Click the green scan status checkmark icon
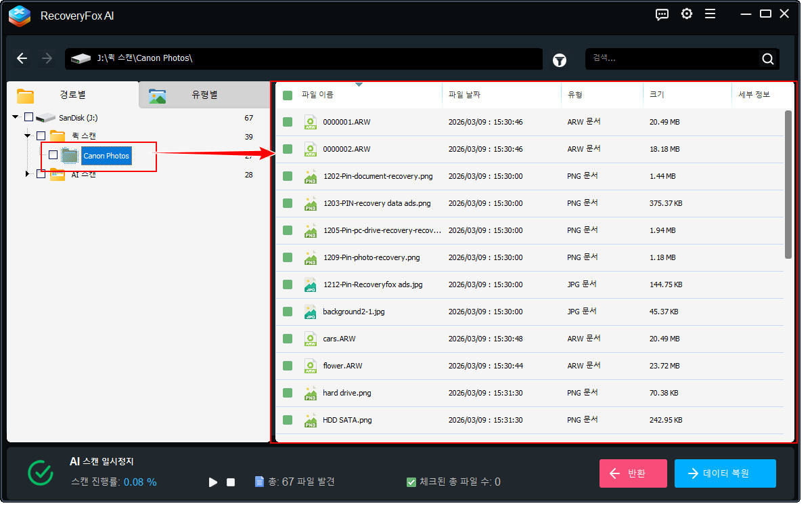812x508 pixels. (40, 472)
